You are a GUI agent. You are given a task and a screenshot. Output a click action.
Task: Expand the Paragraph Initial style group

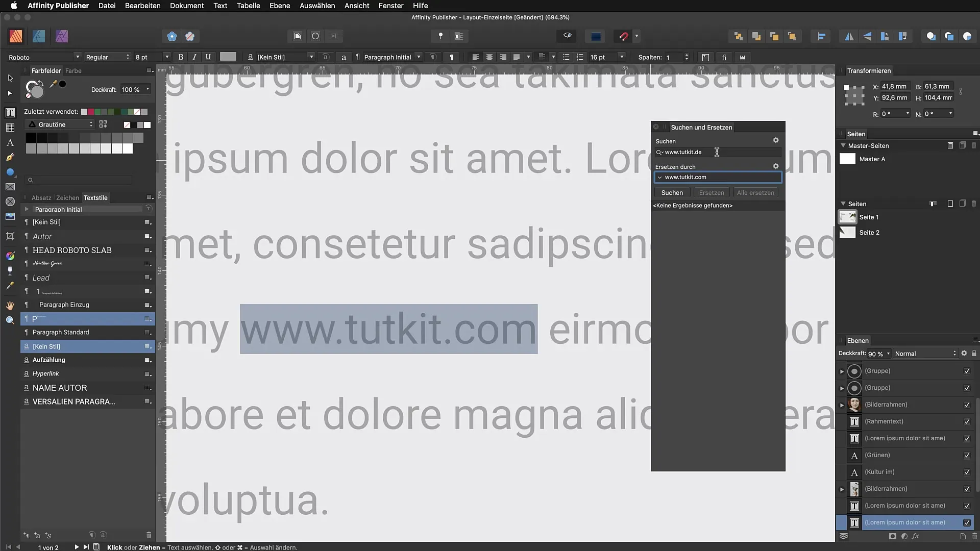[x=27, y=209]
